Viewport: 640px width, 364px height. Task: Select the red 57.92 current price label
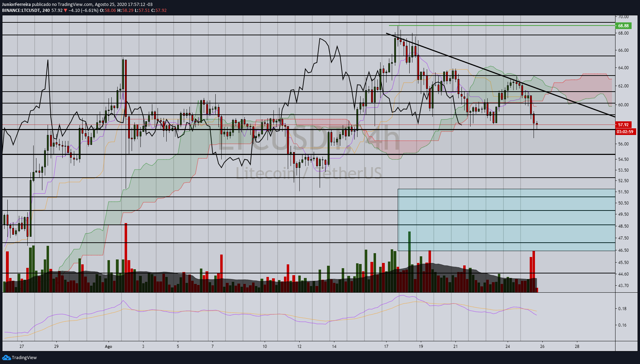point(623,124)
